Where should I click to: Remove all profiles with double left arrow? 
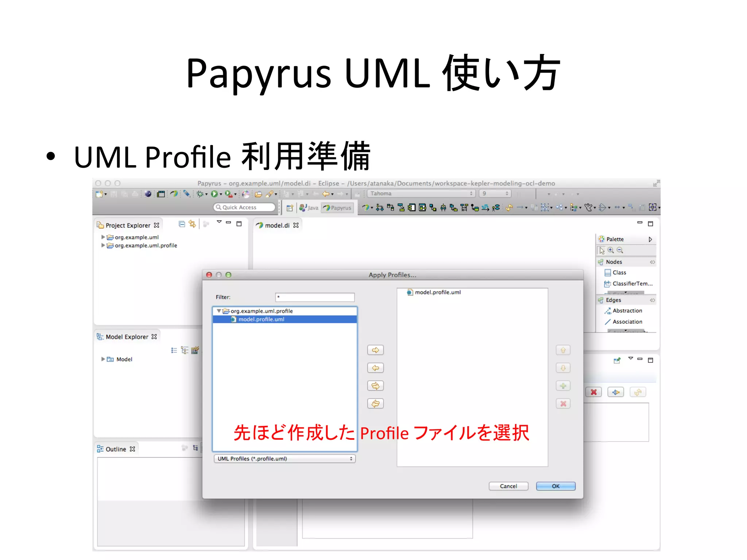(375, 404)
